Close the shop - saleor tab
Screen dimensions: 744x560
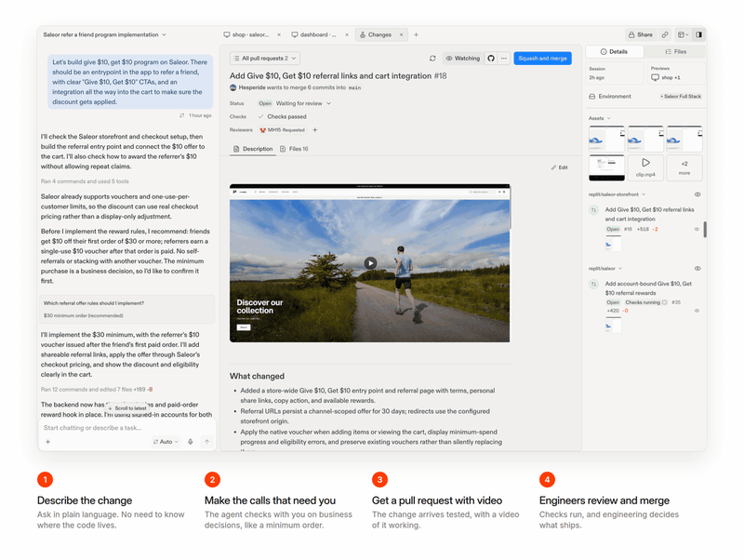279,34
